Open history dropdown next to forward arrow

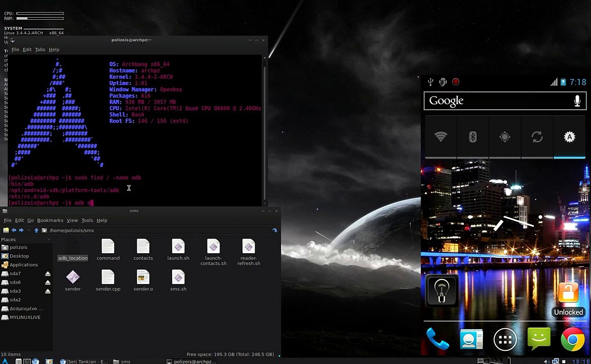coord(29,231)
